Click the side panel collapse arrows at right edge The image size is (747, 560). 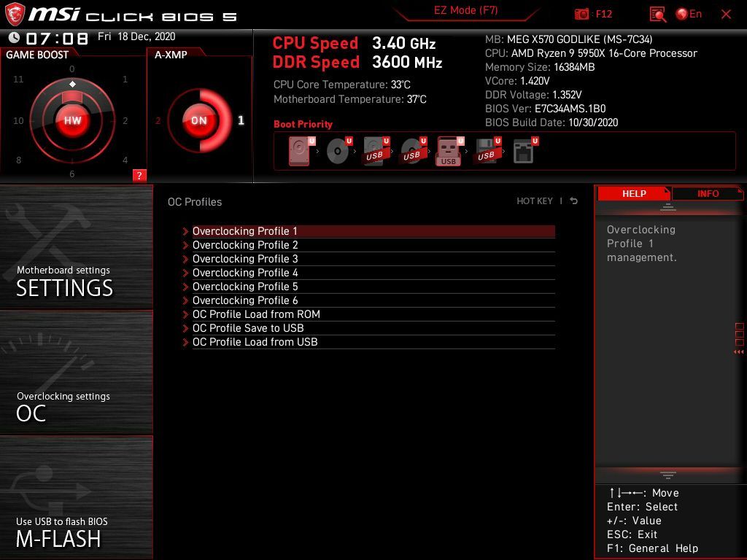[738, 352]
